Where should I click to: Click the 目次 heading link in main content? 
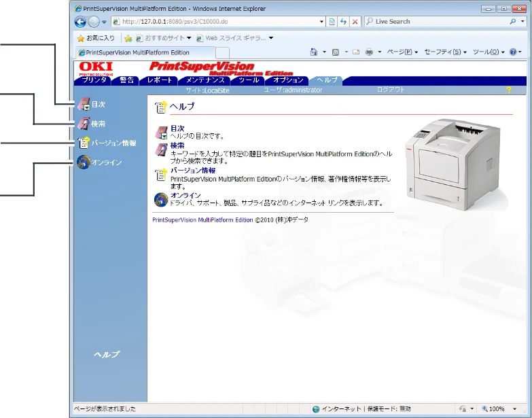coord(177,128)
